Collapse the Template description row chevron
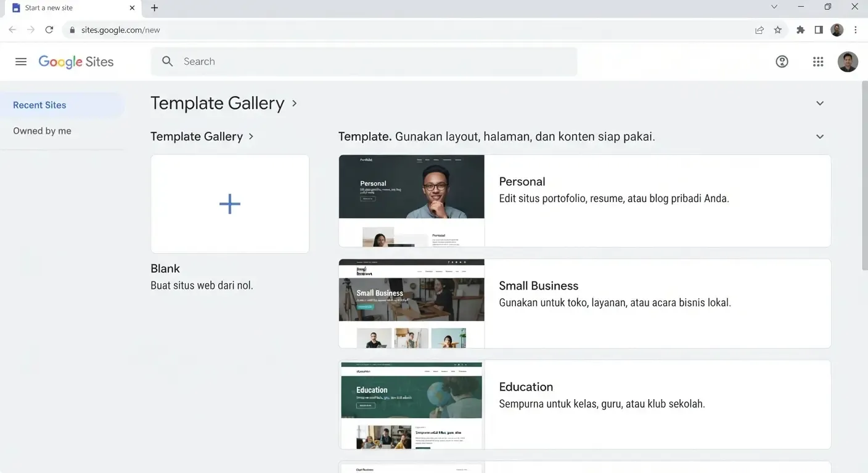The width and height of the screenshot is (868, 473). pos(820,137)
